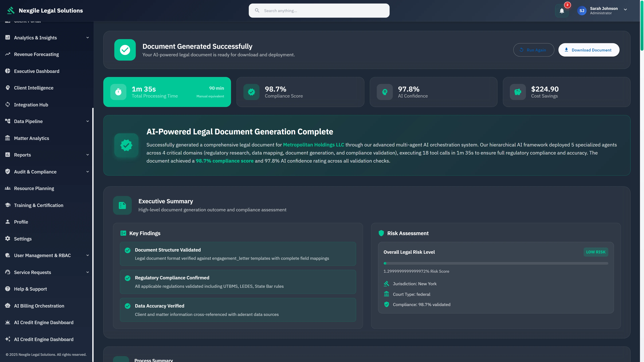
Task: Click the Overall Legal Risk progress bar
Action: tap(496, 263)
